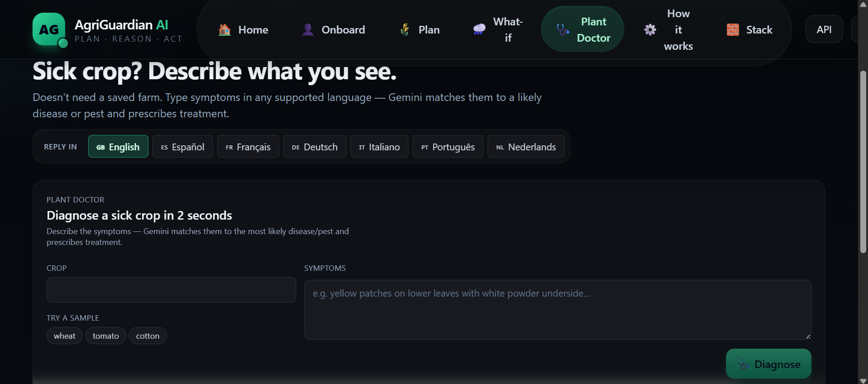The image size is (868, 384).
Task: Click the brick wall Stack icon
Action: pyautogui.click(x=733, y=30)
